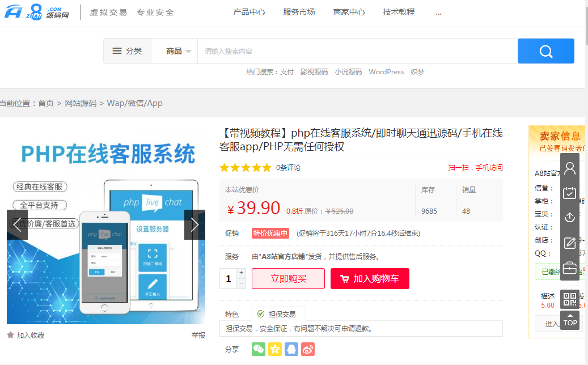Decrease quantity with the minus stepper
Screen dimensions: 588x365
click(241, 283)
